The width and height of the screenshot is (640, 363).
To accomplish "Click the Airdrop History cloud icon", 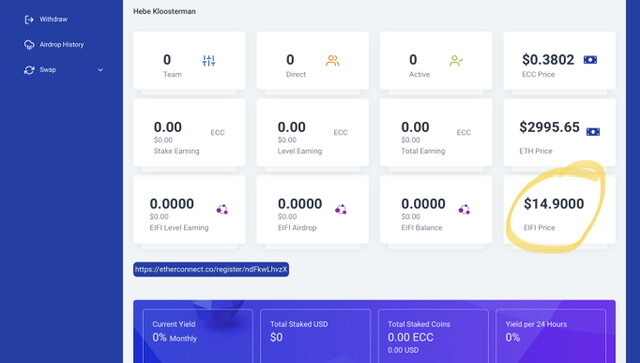I will coord(29,45).
